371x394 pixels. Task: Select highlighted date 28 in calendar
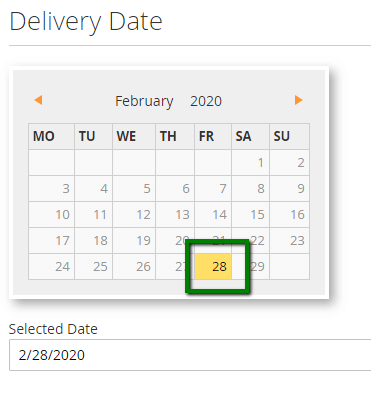[x=213, y=267]
